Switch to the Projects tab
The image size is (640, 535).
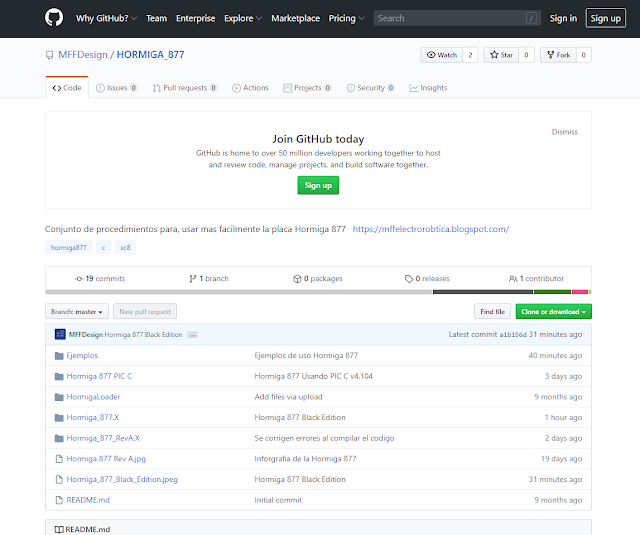(307, 88)
